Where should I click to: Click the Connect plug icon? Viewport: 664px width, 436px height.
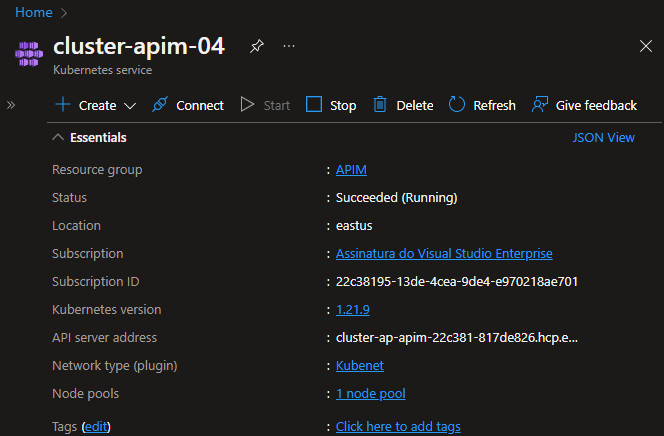160,104
